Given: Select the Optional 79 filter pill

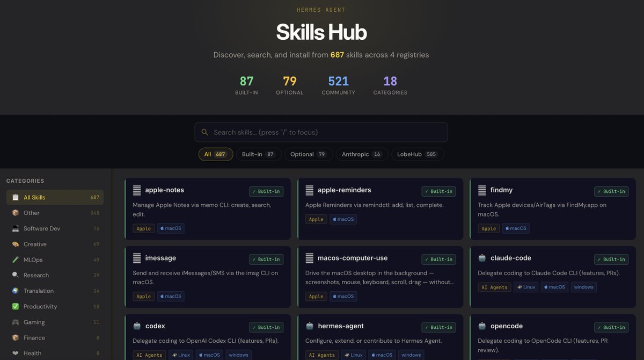Looking at the screenshot, I should tap(309, 154).
